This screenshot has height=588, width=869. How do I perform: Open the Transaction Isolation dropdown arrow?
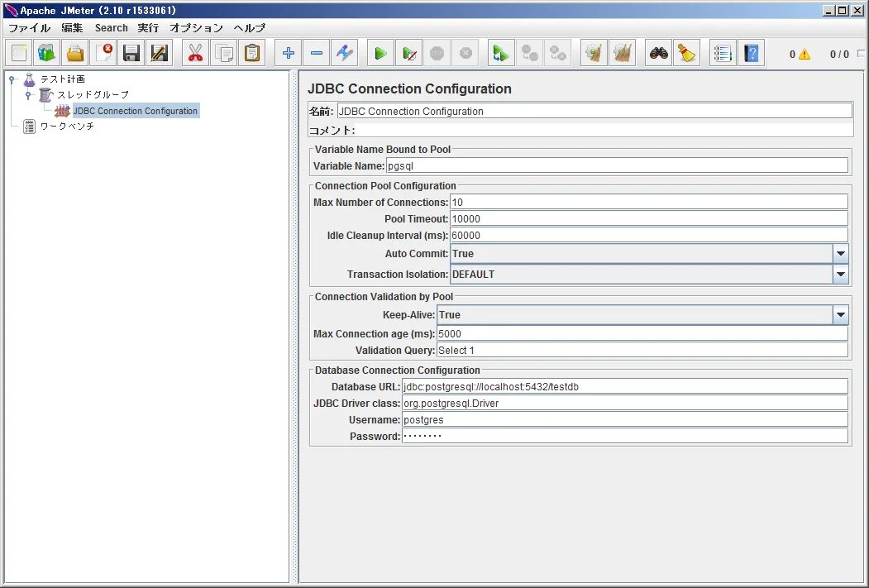[x=841, y=275]
